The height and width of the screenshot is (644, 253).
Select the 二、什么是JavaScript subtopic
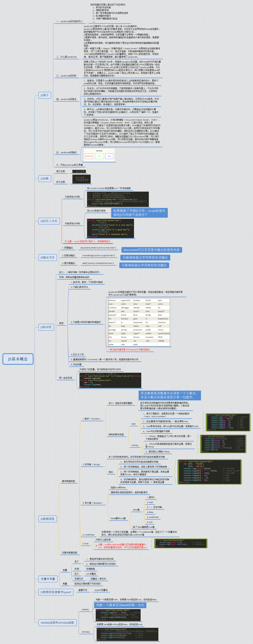(67, 57)
